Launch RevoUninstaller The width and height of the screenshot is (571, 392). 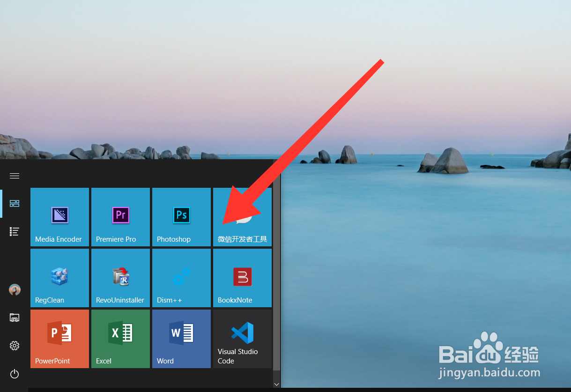point(120,278)
